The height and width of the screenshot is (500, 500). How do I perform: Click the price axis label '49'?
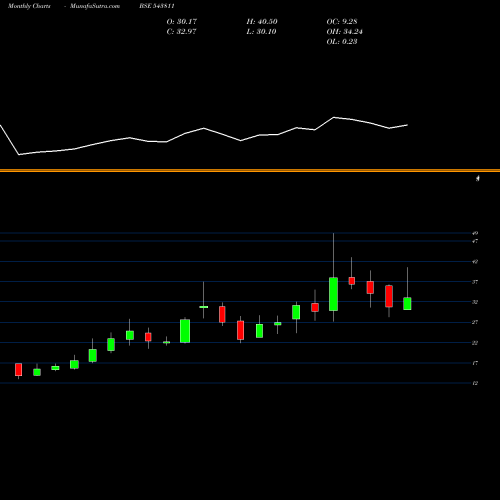coord(475,233)
